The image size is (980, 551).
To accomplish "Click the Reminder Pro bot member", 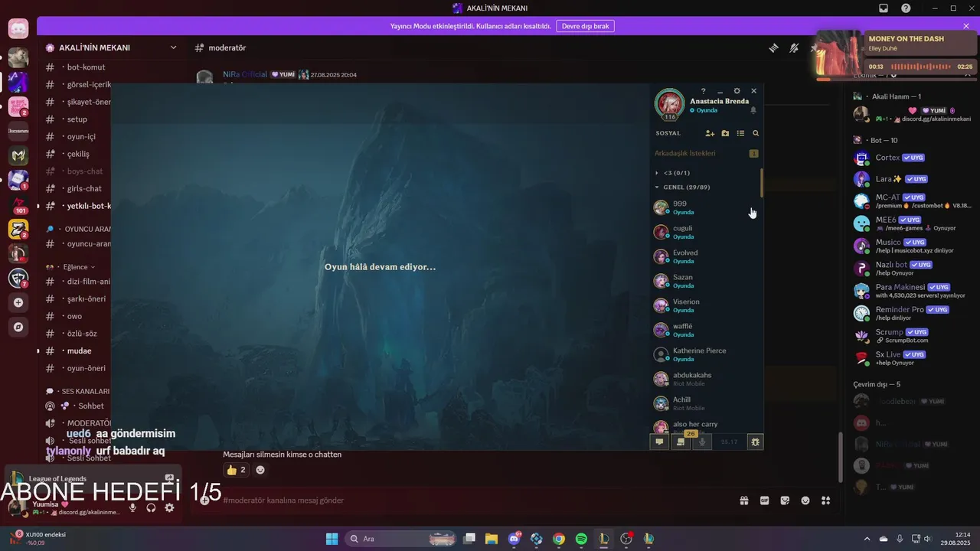I will pos(912,312).
